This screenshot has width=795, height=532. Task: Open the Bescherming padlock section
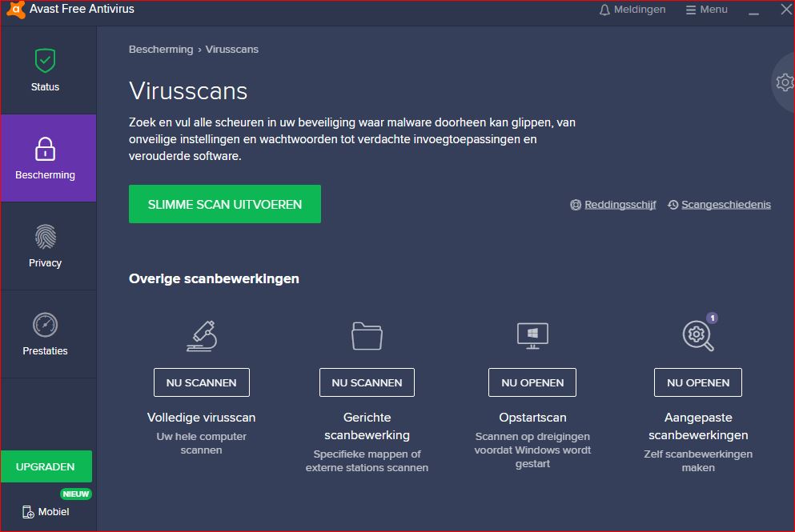[45, 149]
